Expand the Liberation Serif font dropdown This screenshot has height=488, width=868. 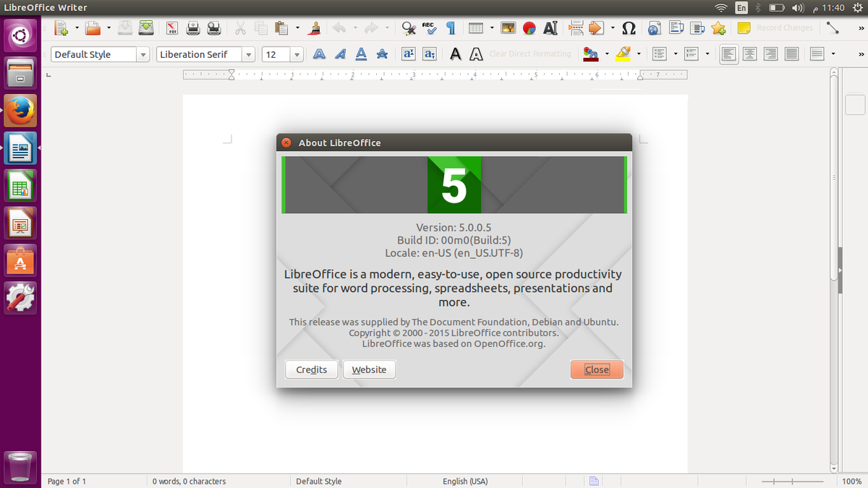pos(249,54)
